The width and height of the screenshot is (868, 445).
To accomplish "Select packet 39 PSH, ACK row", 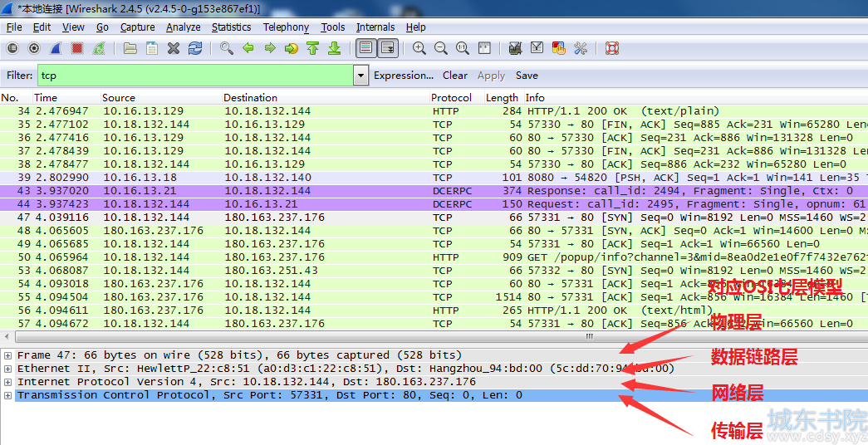I will pos(434,178).
